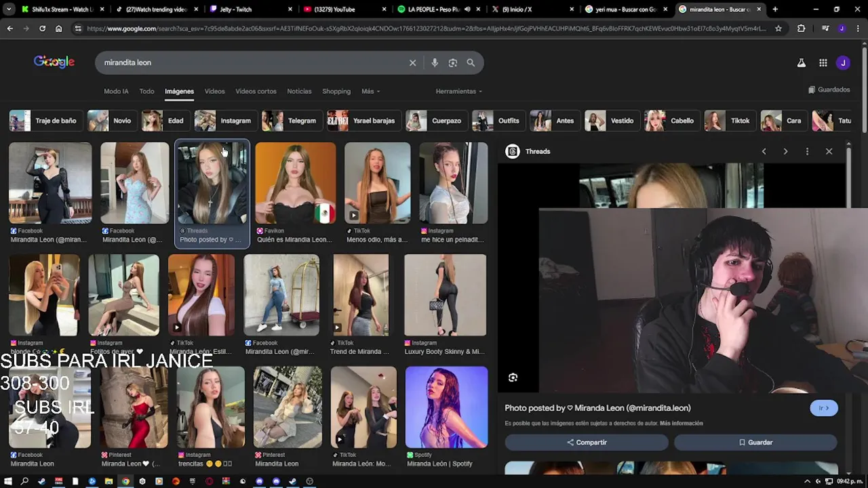
Task: Open the preview panel three-dot options
Action: pos(807,151)
